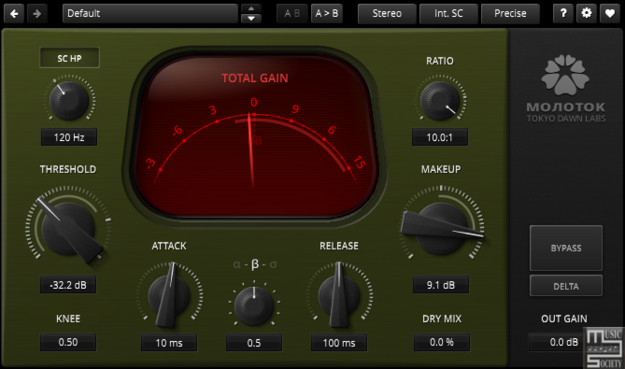625x369 pixels.
Task: Switch to the A B comparison state
Action: [x=292, y=14]
